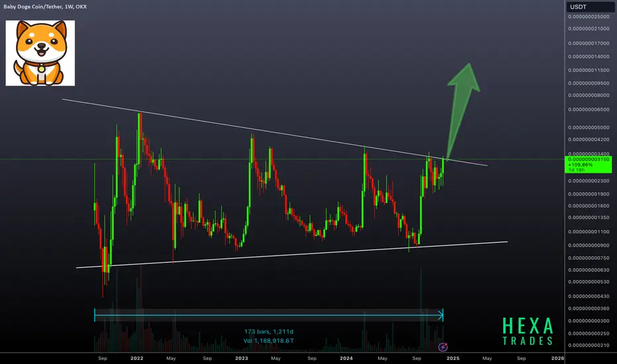Click the "173 bars, 1,211d" measurement text
Viewport: 617px width, 364px height.
pyautogui.click(x=269, y=332)
